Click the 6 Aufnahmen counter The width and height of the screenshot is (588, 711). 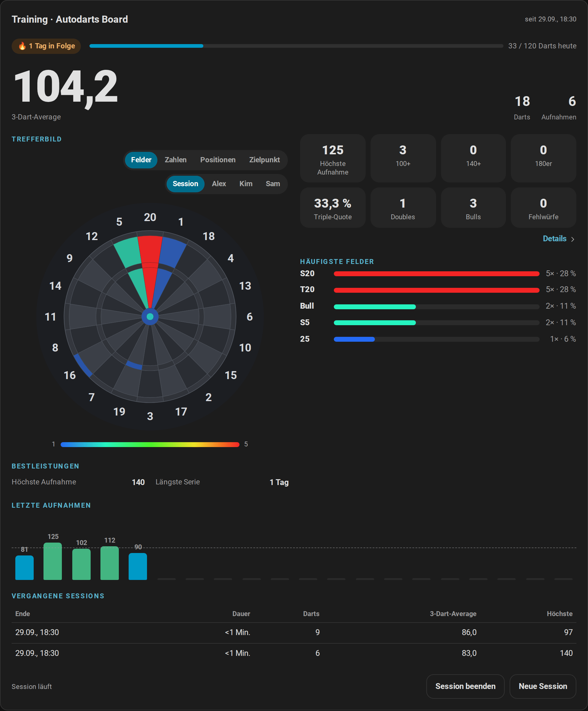559,108
